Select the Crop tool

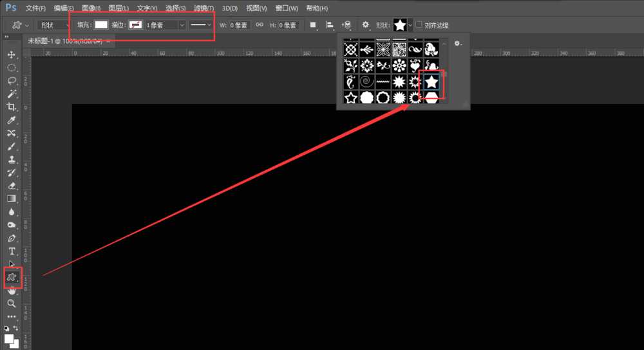tap(12, 107)
